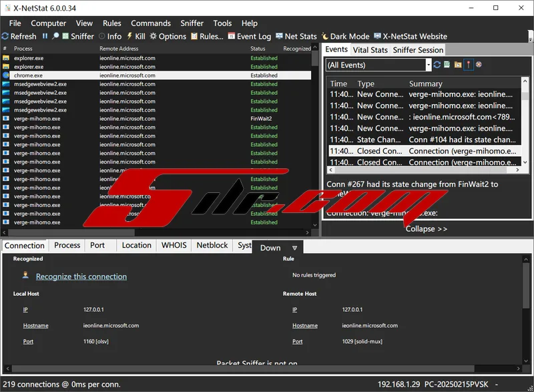Click the Recognize this connection link

pyautogui.click(x=81, y=276)
